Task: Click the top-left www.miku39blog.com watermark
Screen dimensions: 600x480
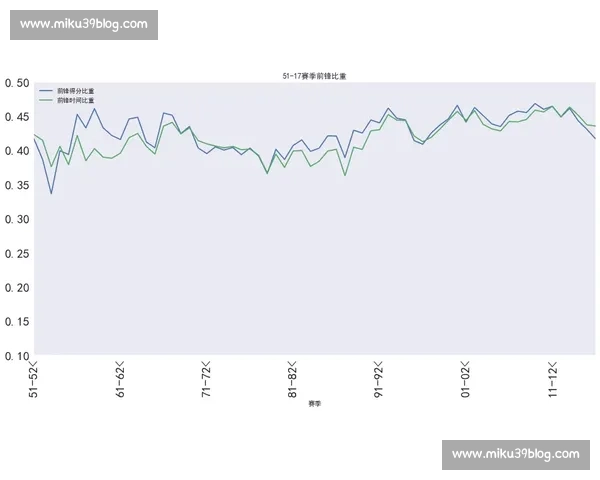Action: [x=84, y=24]
